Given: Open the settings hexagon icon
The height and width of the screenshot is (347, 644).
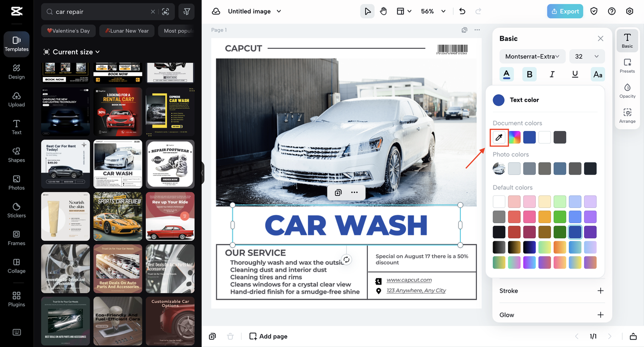Looking at the screenshot, I should (629, 11).
